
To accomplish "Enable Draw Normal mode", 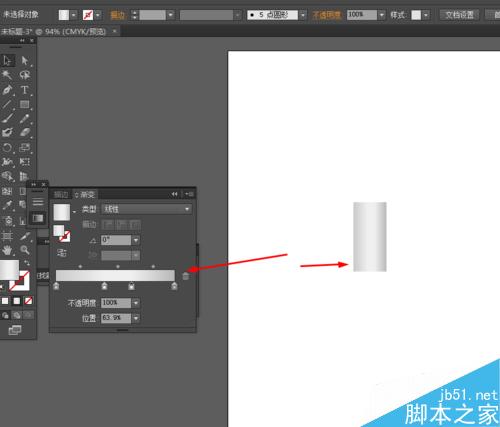I will [5, 315].
